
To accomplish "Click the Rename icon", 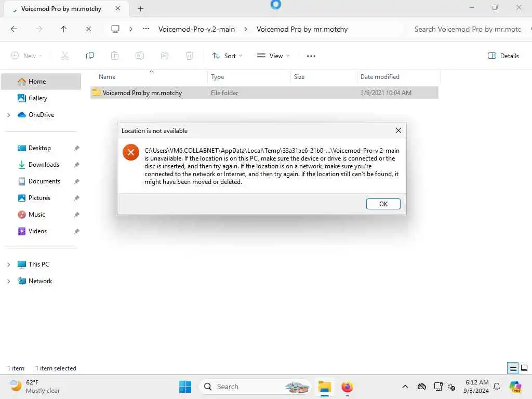I will [x=139, y=56].
